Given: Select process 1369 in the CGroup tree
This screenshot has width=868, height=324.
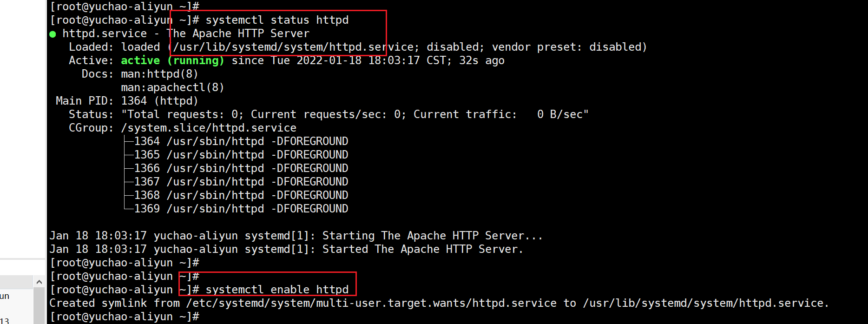Looking at the screenshot, I should tap(241, 209).
